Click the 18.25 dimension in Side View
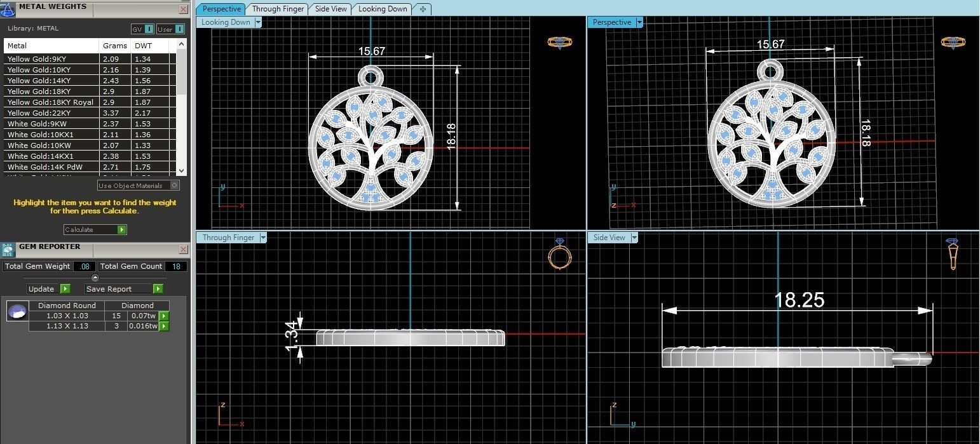 [x=799, y=300]
